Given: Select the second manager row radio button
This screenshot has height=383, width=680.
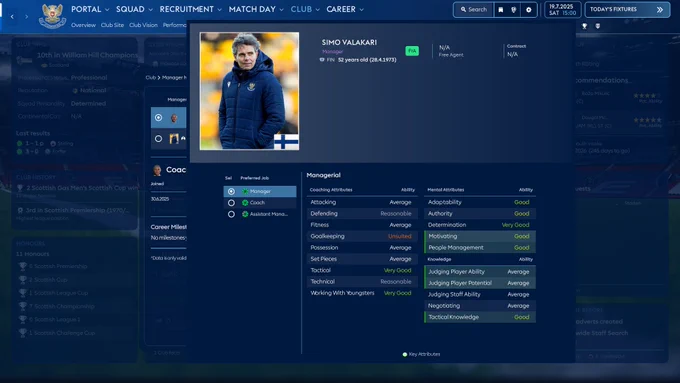Looking at the screenshot, I should 158,138.
